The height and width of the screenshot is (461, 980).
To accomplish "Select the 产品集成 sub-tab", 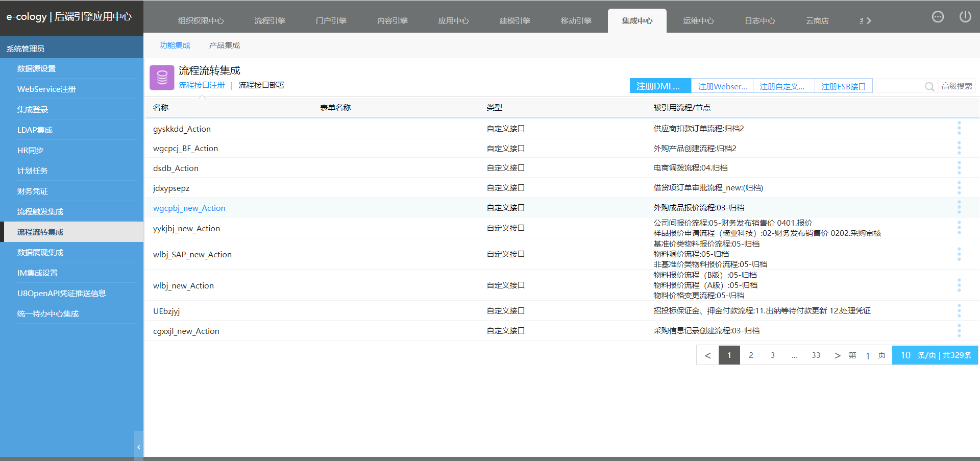I will [224, 45].
